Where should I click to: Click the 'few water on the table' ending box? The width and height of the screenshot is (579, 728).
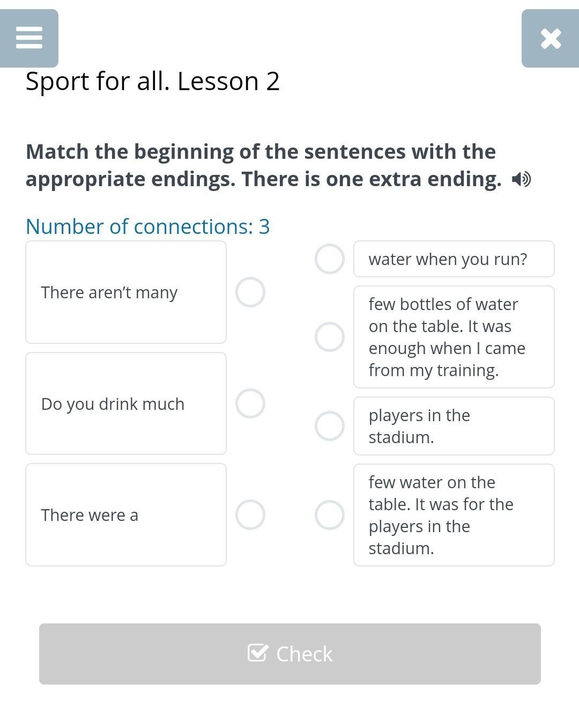pyautogui.click(x=454, y=515)
